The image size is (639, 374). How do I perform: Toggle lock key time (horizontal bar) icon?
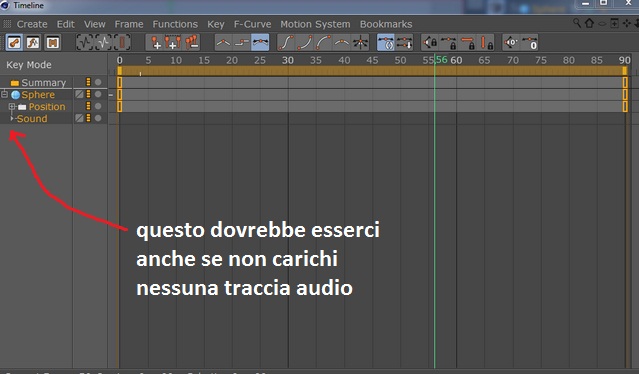(x=468, y=42)
